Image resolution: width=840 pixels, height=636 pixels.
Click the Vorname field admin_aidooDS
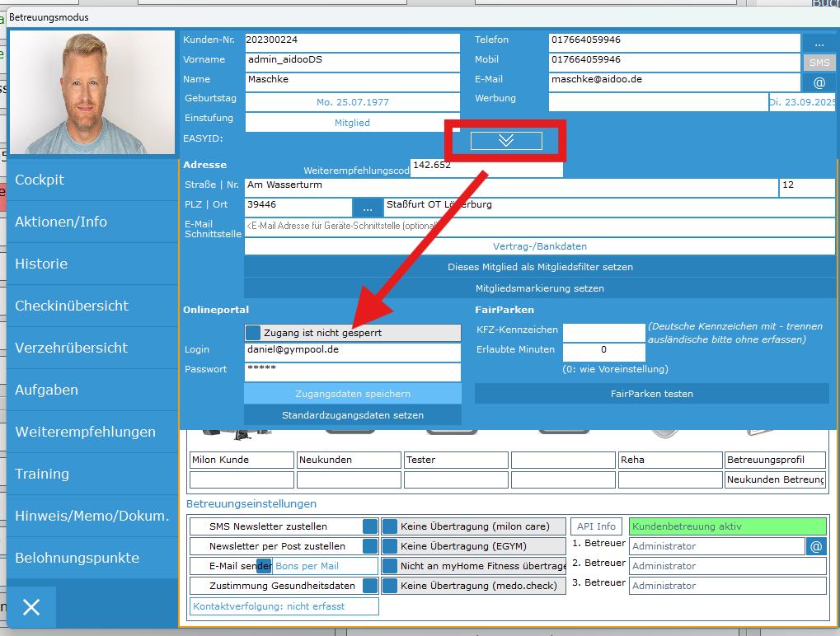[x=352, y=63]
